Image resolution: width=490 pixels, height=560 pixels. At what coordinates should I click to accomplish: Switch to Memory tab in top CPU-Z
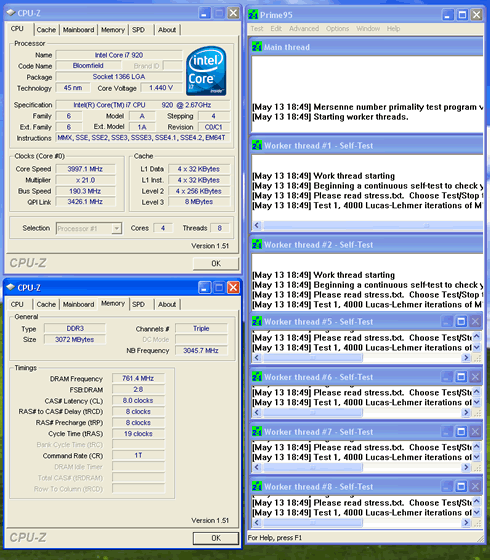(113, 30)
